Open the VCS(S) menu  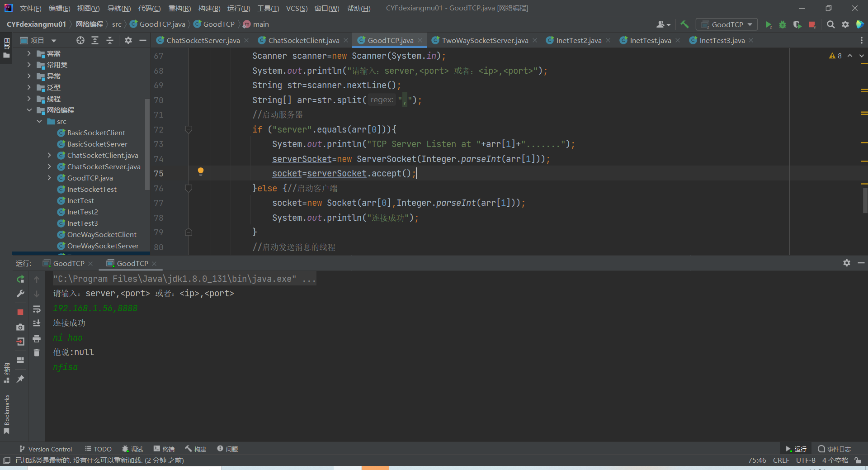297,8
